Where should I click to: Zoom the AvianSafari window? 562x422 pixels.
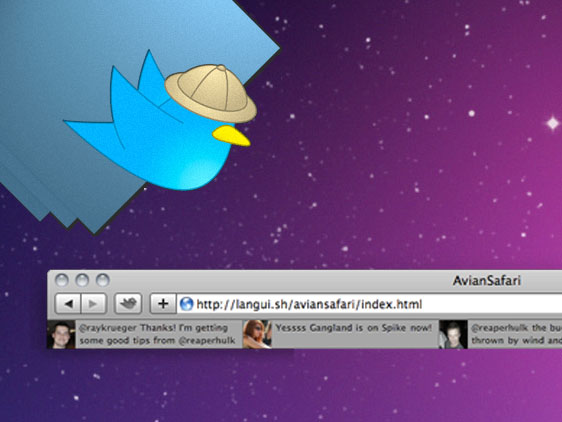103,280
